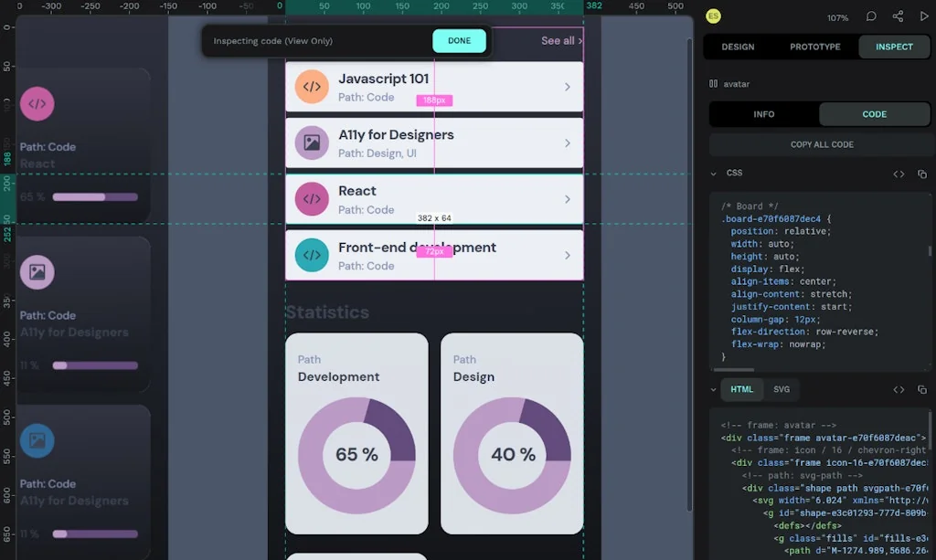Click the code brackets icon beside CSS
This screenshot has width=936, height=560.
[x=899, y=174]
